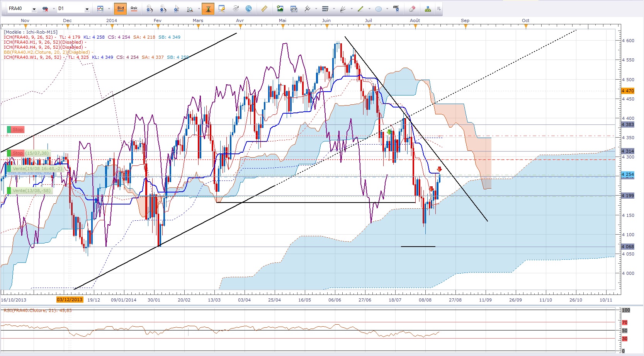This screenshot has width=644, height=356.
Task: Click the Stop (15/07,38) order label
Action: point(29,153)
